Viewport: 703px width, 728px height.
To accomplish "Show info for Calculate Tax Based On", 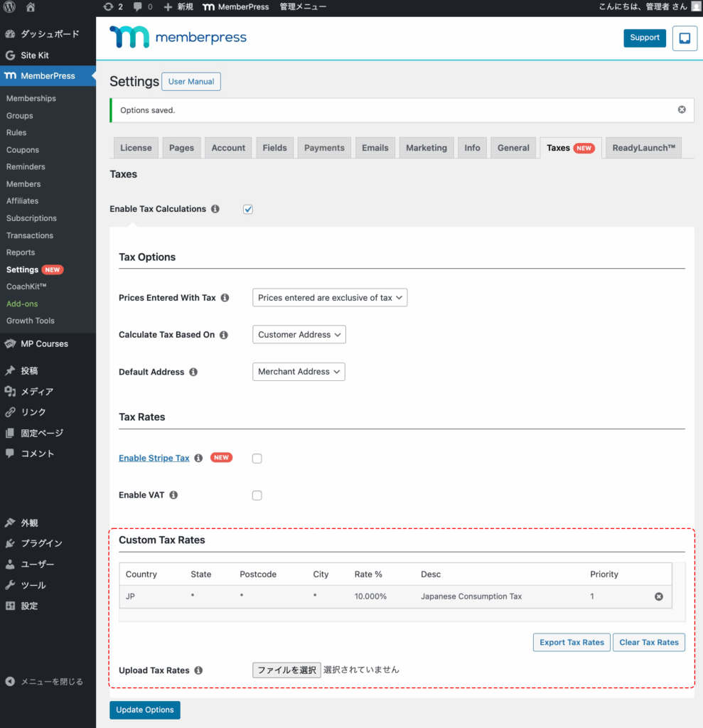I will click(224, 335).
